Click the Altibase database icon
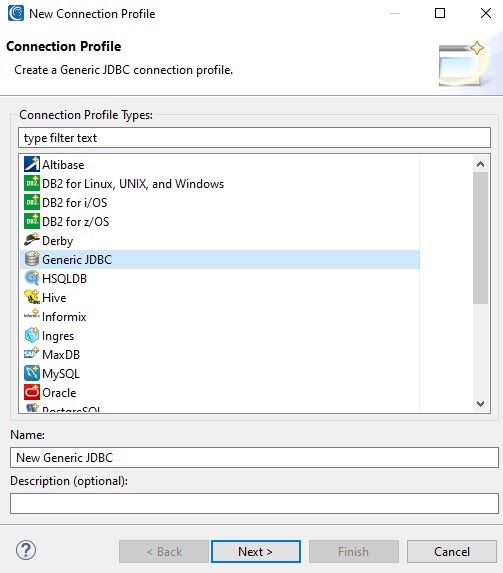Image resolution: width=503 pixels, height=573 pixels. click(x=32, y=164)
